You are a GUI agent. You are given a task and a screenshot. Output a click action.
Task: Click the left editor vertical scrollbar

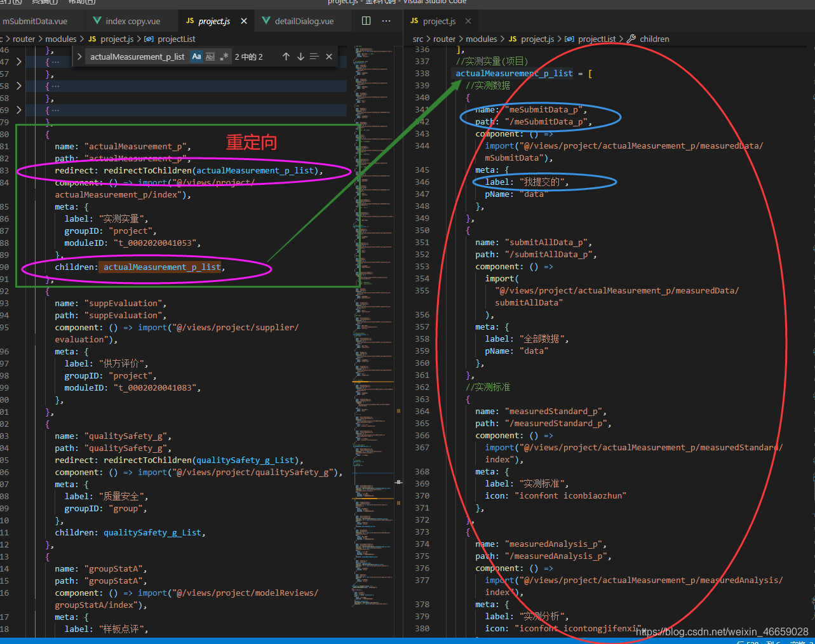398,343
